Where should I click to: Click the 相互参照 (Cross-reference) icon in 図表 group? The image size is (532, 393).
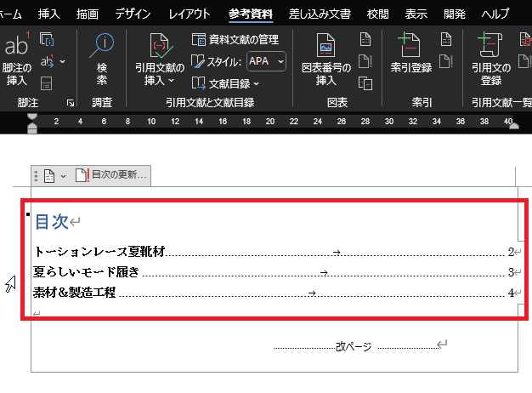tap(366, 83)
